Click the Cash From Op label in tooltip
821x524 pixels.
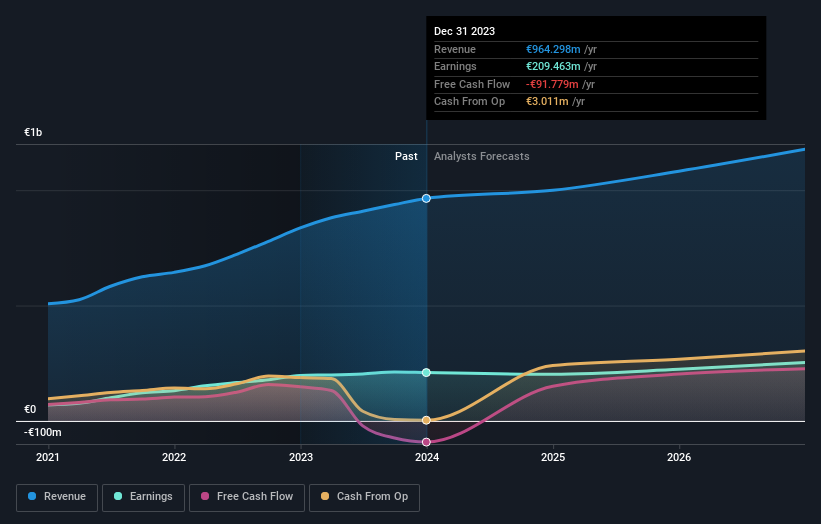(x=469, y=102)
